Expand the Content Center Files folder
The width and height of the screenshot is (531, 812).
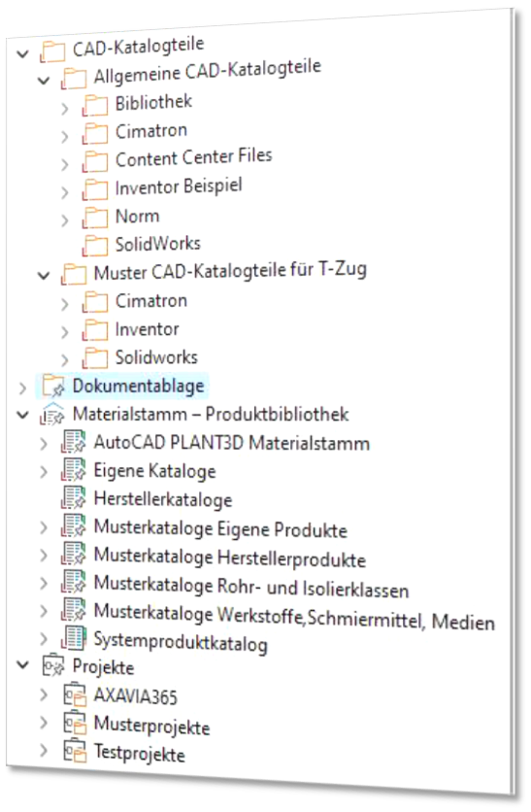[65, 165]
